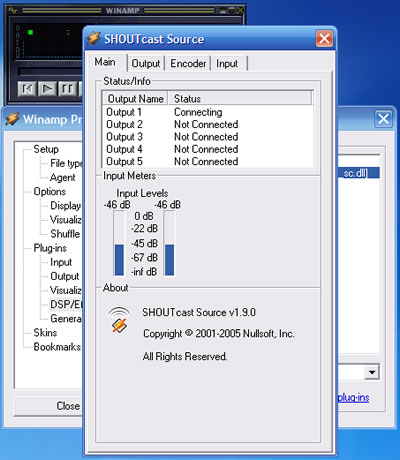Select the Output 3 row

click(x=207, y=137)
